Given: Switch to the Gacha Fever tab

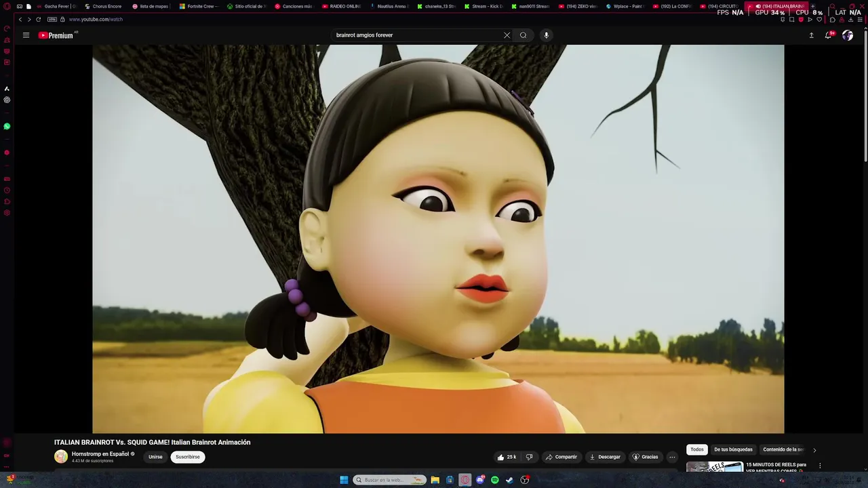Looking at the screenshot, I should [56, 6].
